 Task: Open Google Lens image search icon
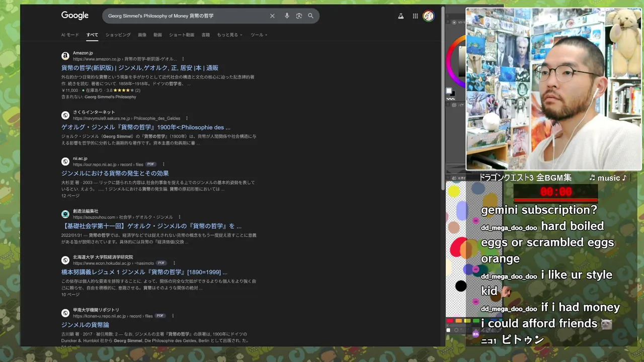299,16
